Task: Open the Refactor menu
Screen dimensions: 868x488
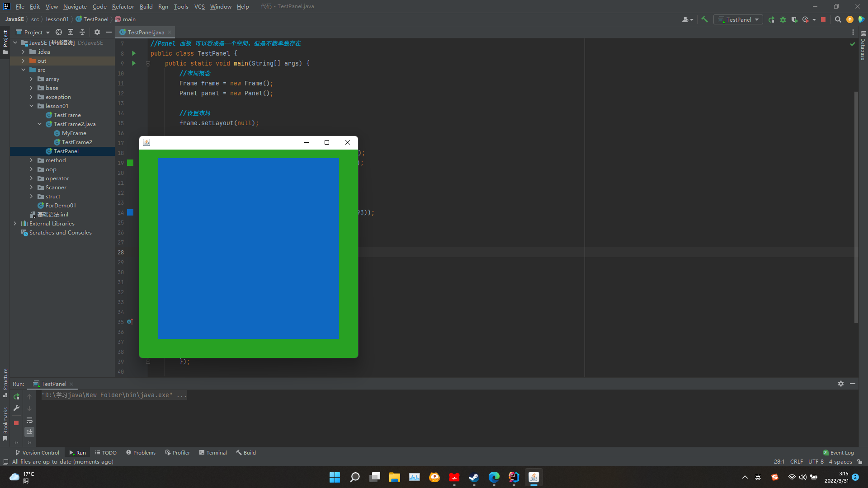Action: 123,6
